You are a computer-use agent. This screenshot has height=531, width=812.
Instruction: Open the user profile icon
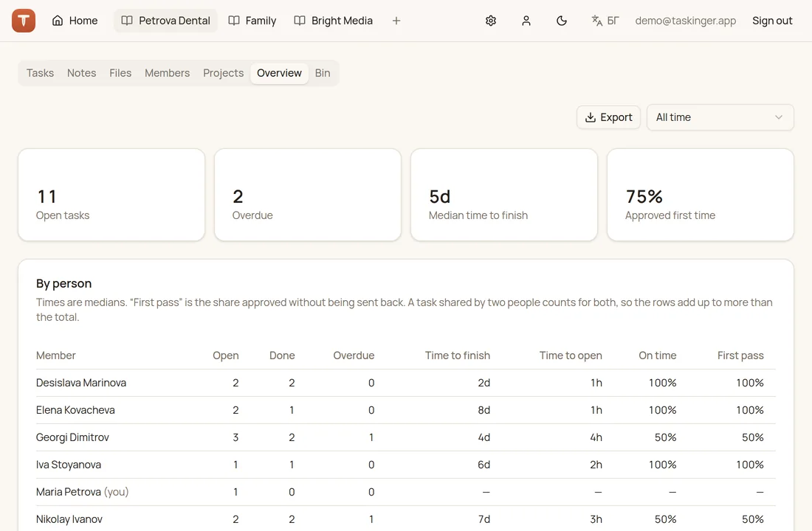coord(526,21)
